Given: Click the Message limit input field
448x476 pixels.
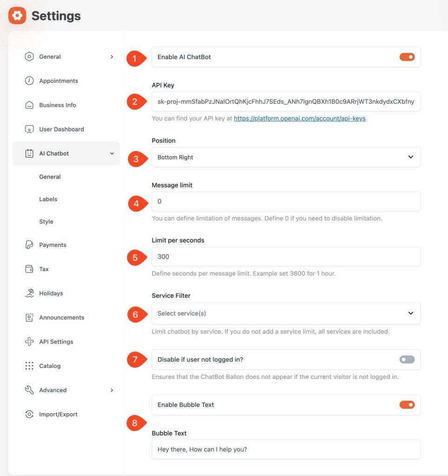Looking at the screenshot, I should [286, 202].
